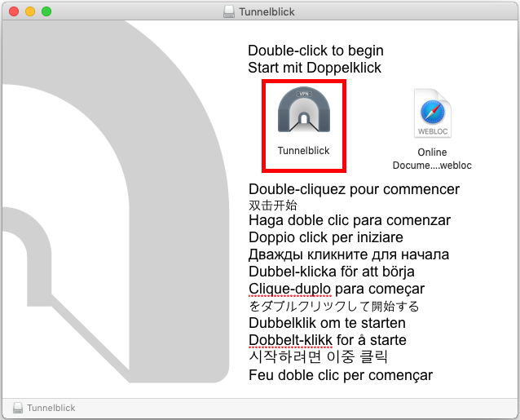Click "Haga doble clic para comenzar" line
Image resolution: width=520 pixels, height=420 pixels.
click(x=350, y=220)
